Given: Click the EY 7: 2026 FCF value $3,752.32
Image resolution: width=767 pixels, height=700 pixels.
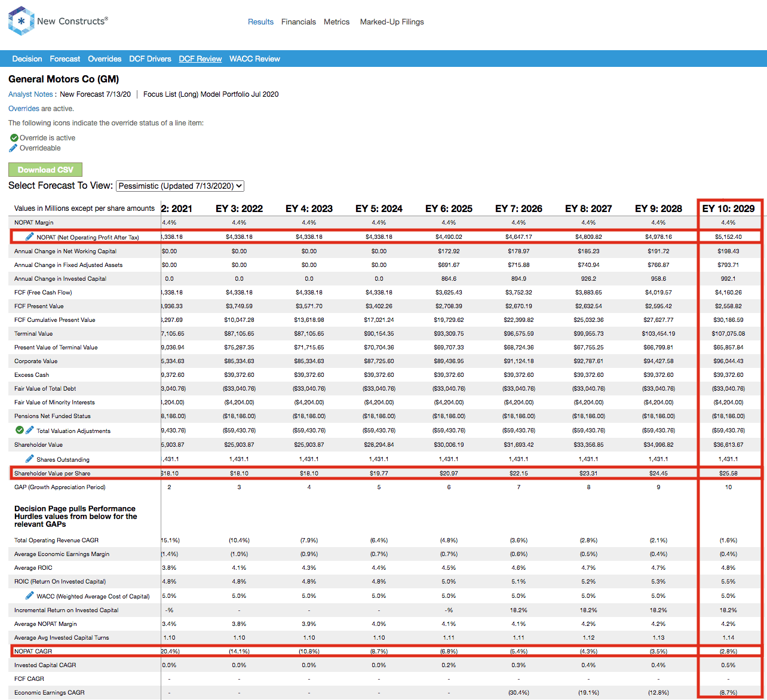Looking at the screenshot, I should (x=519, y=292).
